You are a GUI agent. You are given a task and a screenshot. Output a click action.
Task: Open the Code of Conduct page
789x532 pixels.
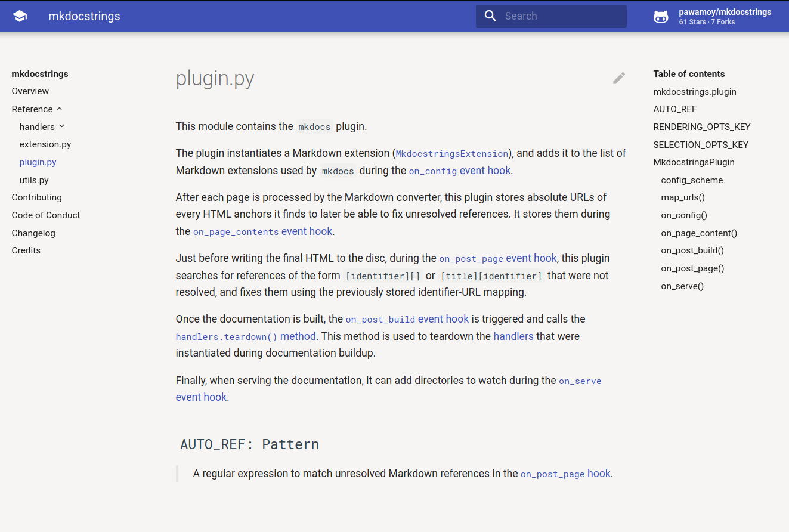click(46, 215)
